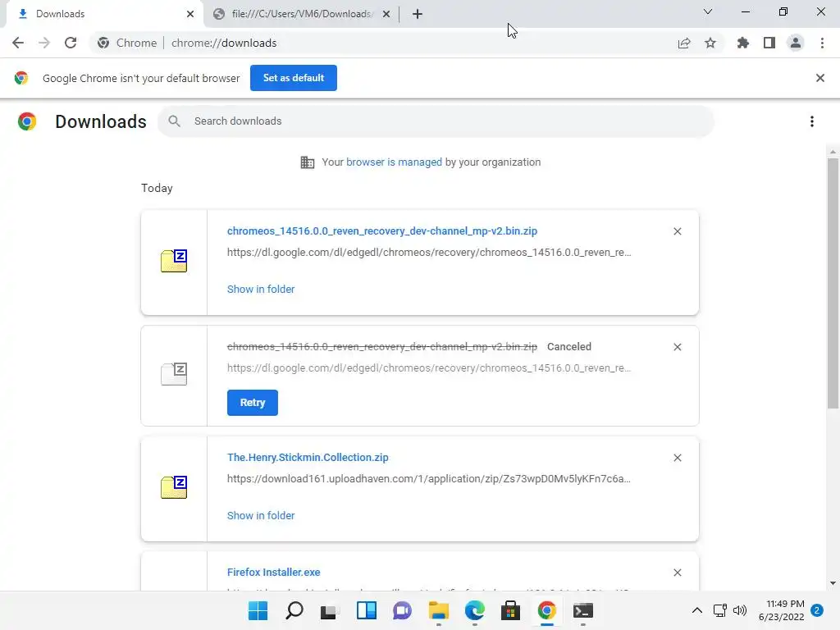This screenshot has width=840, height=630.
Task: Expand the system tray hidden icons chevron
Action: point(697,610)
